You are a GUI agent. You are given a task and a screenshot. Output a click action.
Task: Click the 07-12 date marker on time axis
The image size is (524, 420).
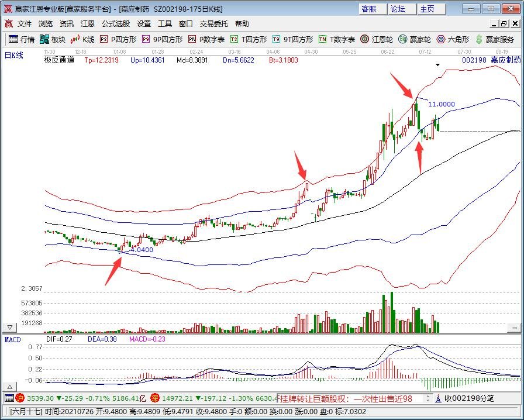[x=425, y=52]
